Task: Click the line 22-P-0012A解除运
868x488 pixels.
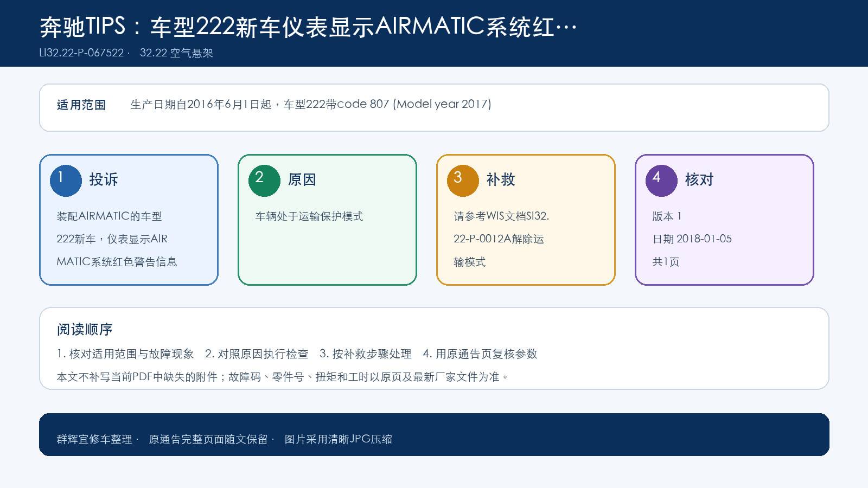Action: tap(499, 239)
